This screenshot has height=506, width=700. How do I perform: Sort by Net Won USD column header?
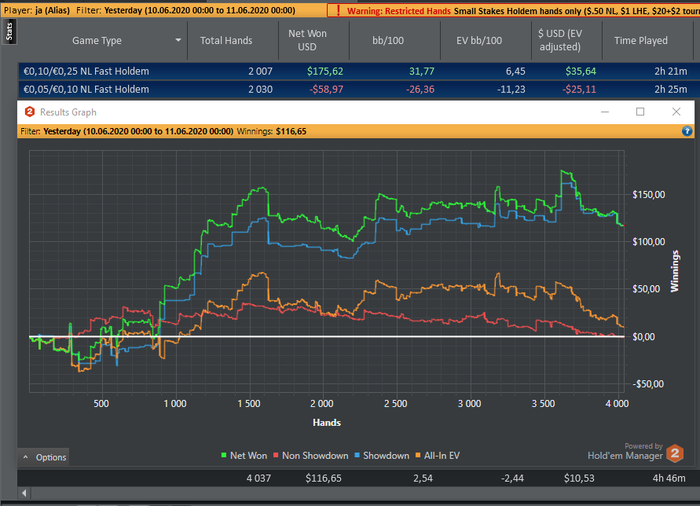tap(307, 40)
